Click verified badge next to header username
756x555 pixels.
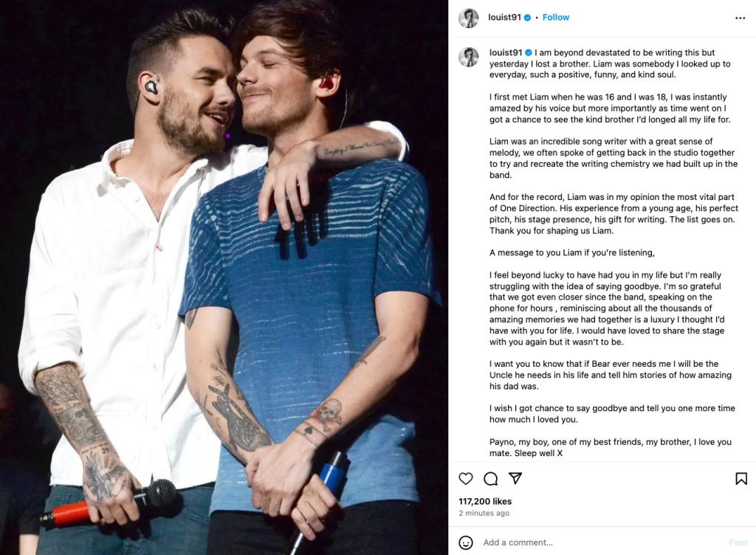[527, 18]
